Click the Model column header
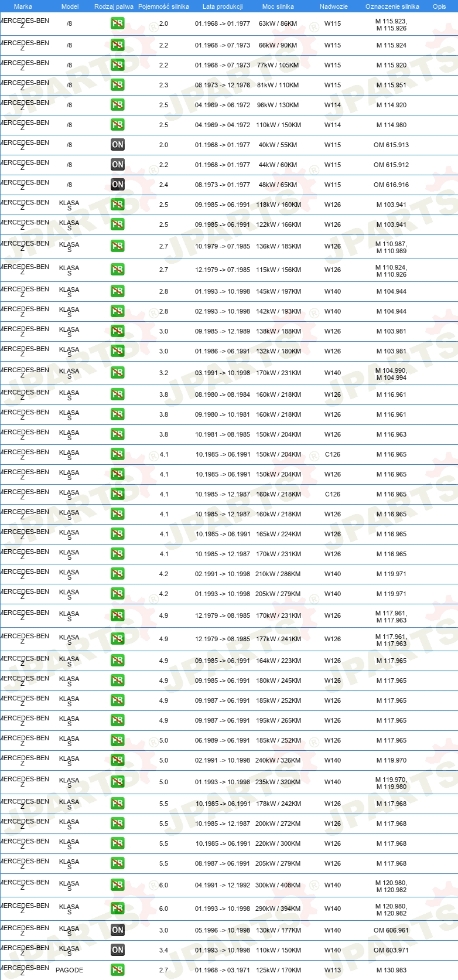458x980 pixels. [x=70, y=6]
